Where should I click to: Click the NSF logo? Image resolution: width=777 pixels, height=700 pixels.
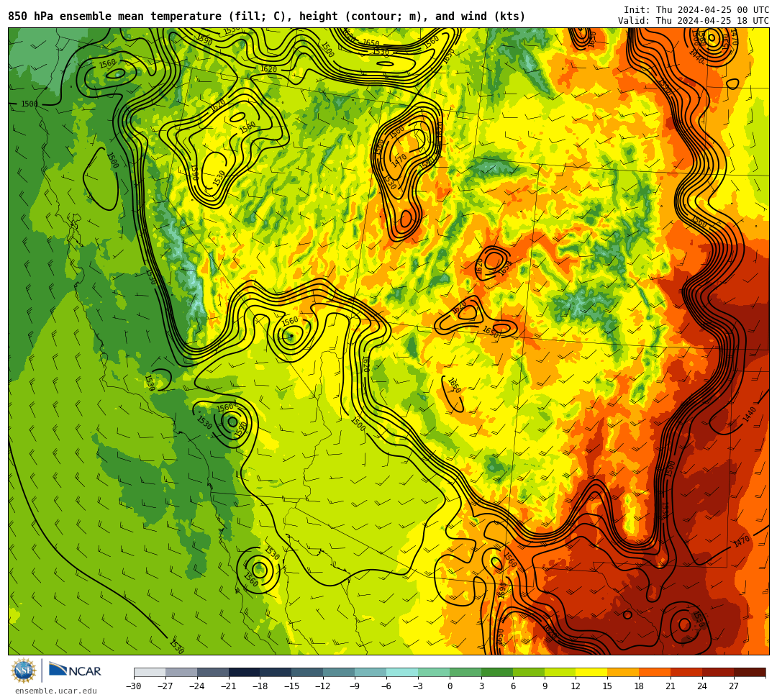pyautogui.click(x=24, y=671)
